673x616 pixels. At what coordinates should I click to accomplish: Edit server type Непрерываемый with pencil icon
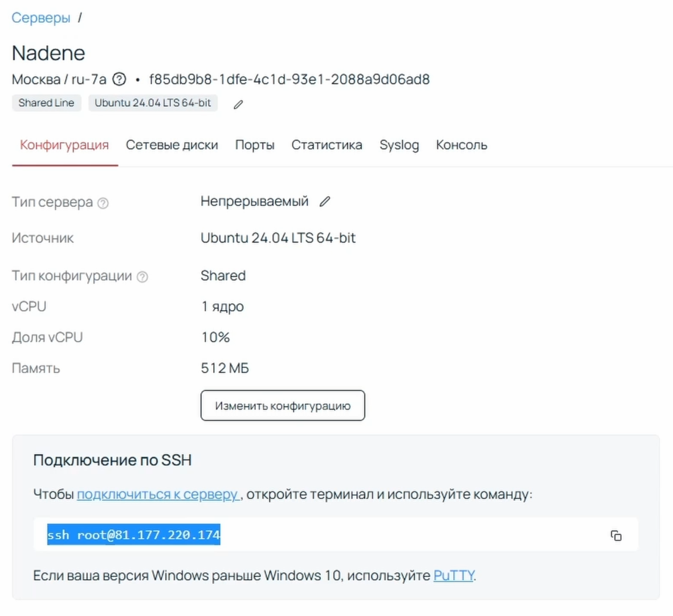(x=325, y=202)
